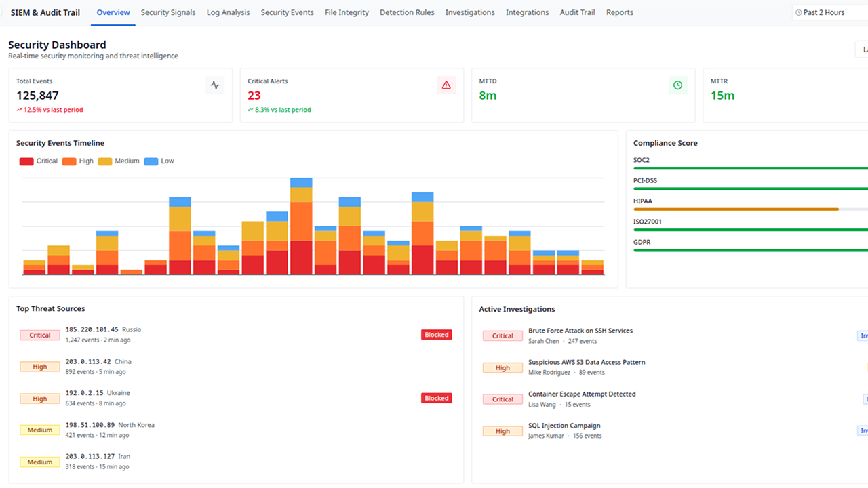
Task: Click the High badge for SQL Injection Campaign
Action: (x=502, y=431)
